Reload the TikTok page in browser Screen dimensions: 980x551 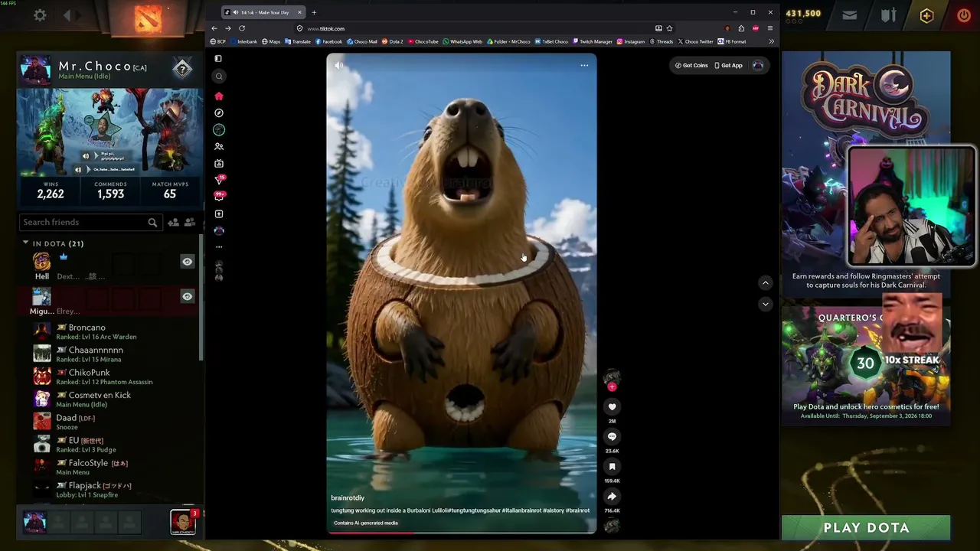tap(242, 28)
